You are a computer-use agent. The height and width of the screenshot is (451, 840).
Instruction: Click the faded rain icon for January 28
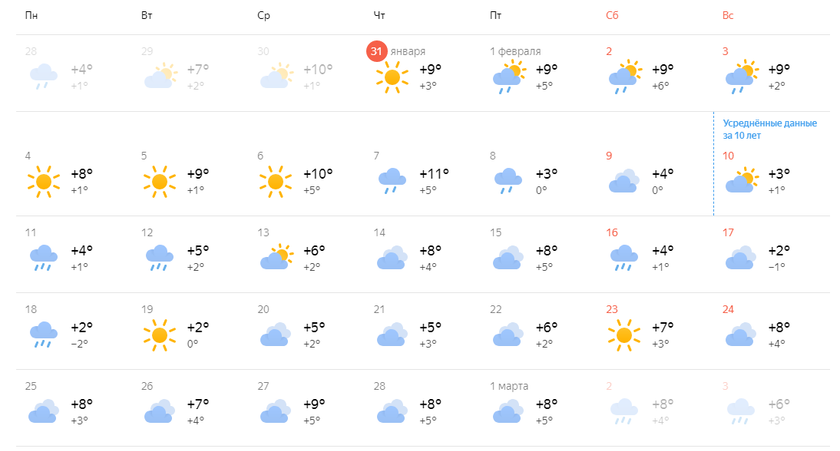43,77
